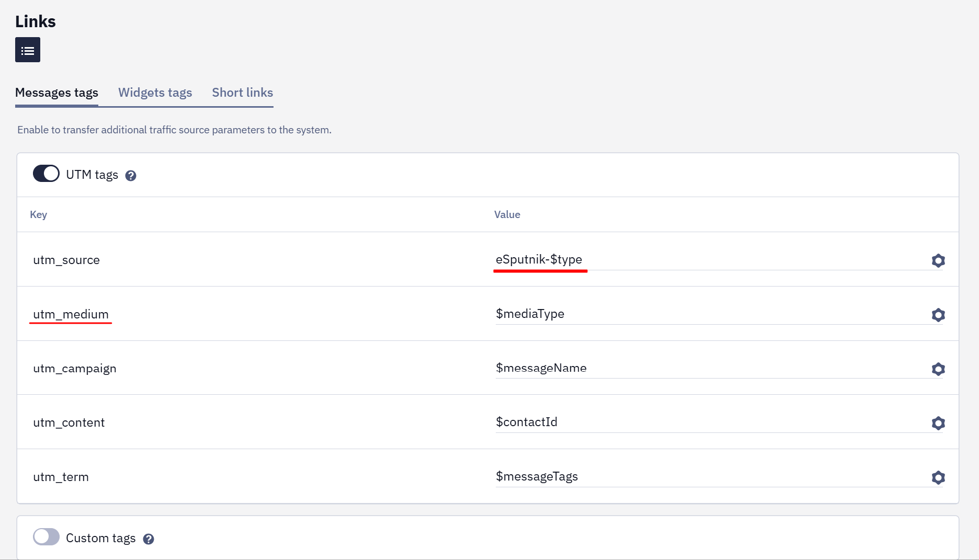The image size is (979, 560).
Task: Click the utm_content key text
Action: tap(69, 422)
